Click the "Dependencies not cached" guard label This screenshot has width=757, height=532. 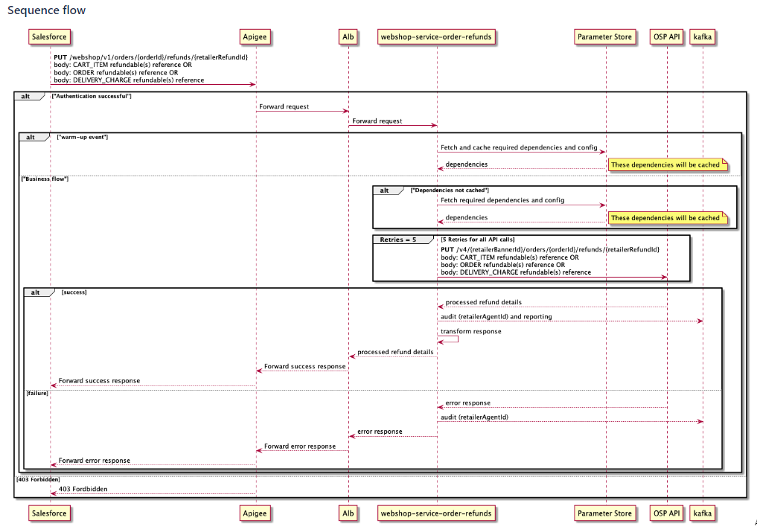coord(450,190)
